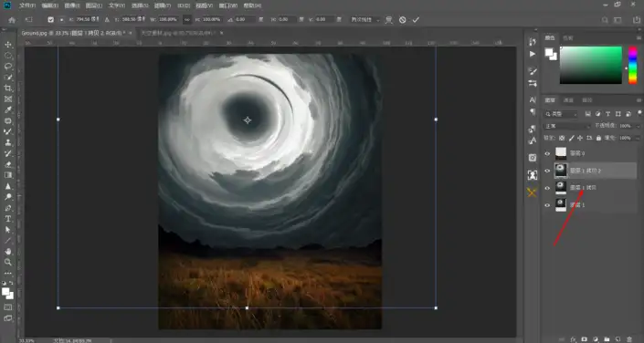Click the rotation angle input field
This screenshot has width=644, height=343.
pos(246,20)
